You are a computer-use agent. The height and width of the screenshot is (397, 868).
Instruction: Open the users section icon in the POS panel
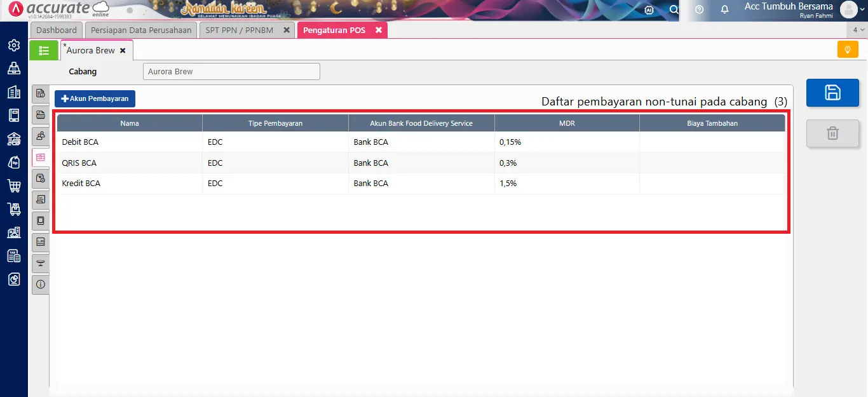pyautogui.click(x=40, y=136)
